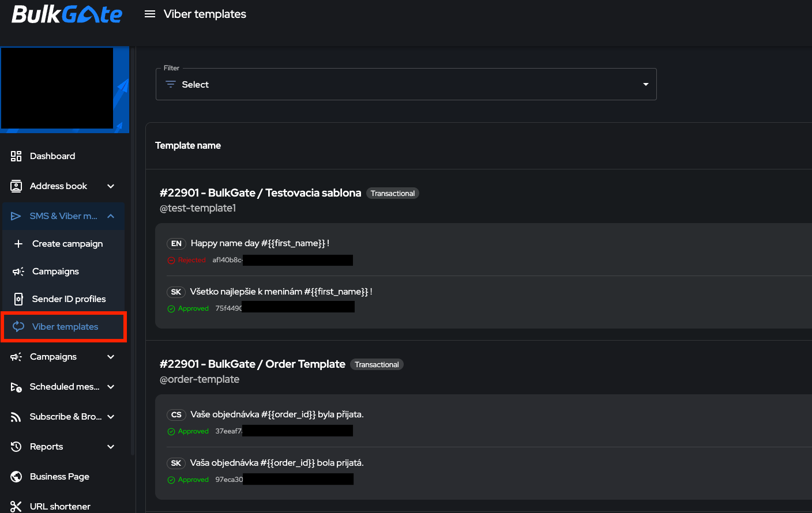The image size is (812, 513).
Task: Click CS language badge on Vaše objednávka row
Action: pyautogui.click(x=176, y=414)
